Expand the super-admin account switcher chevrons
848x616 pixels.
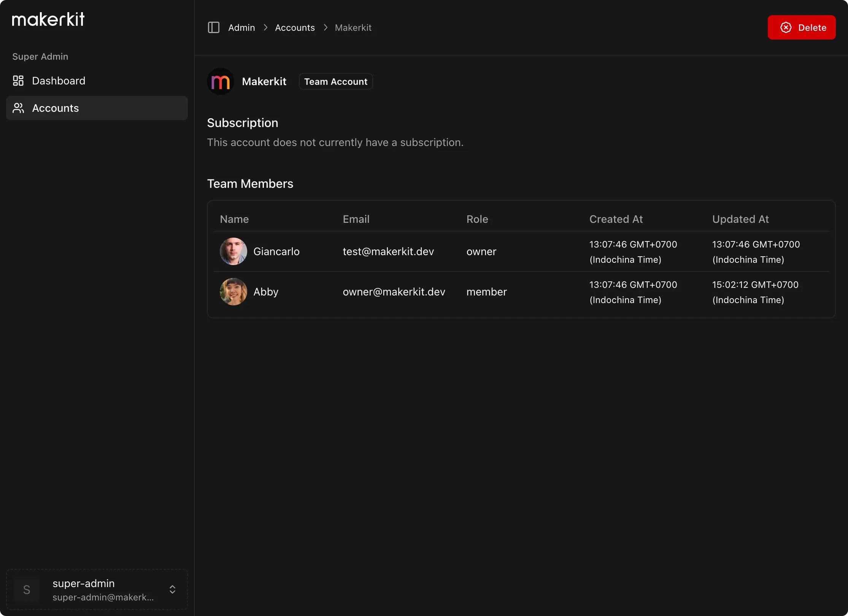pyautogui.click(x=172, y=589)
